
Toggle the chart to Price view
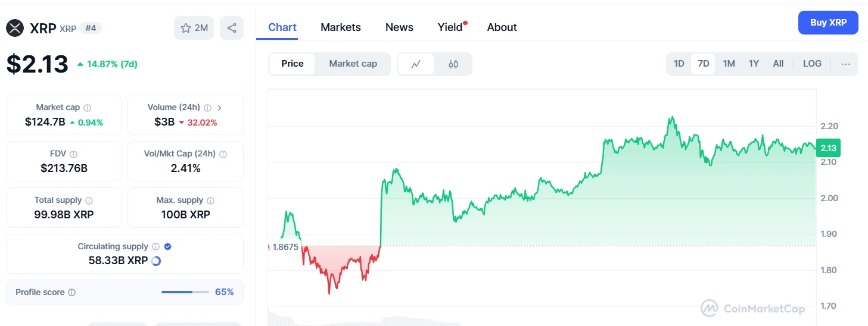(293, 64)
